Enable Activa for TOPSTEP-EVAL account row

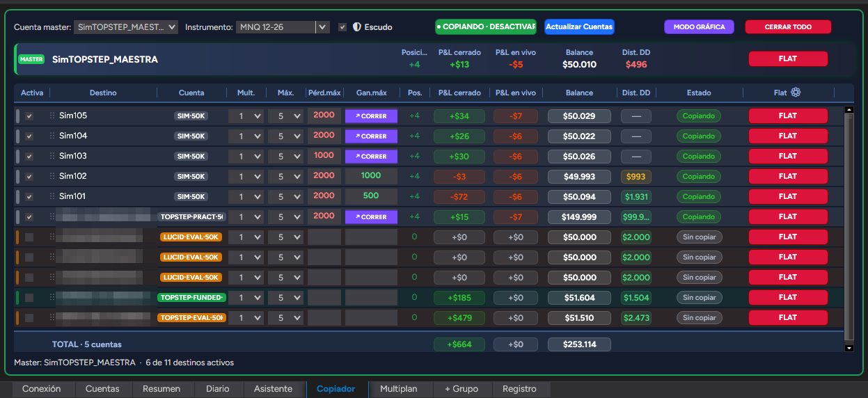[x=29, y=318]
